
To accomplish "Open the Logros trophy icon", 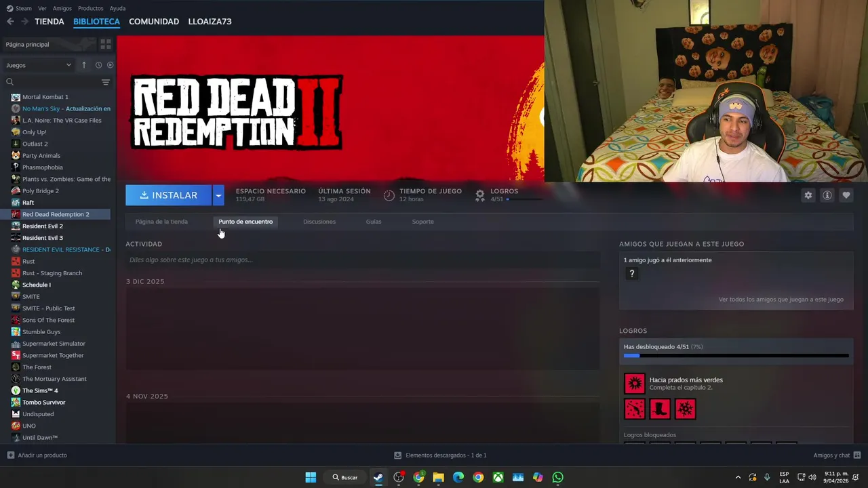I will point(480,195).
